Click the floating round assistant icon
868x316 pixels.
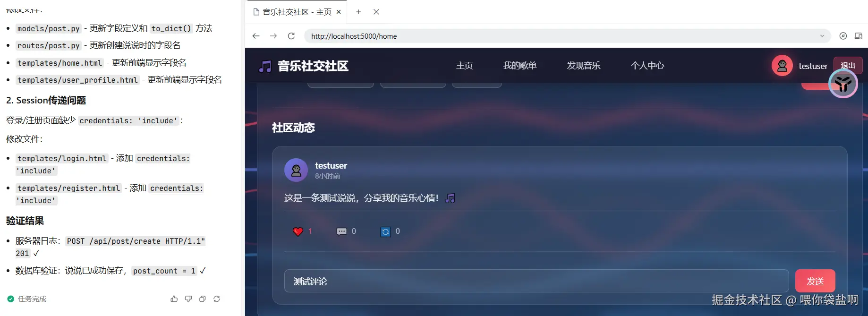843,84
